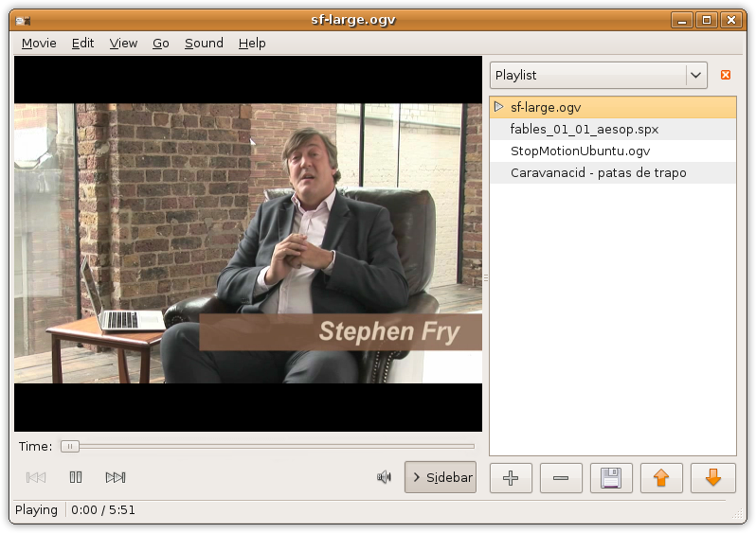
Task: Toggle the Sidebar button
Action: (441, 477)
